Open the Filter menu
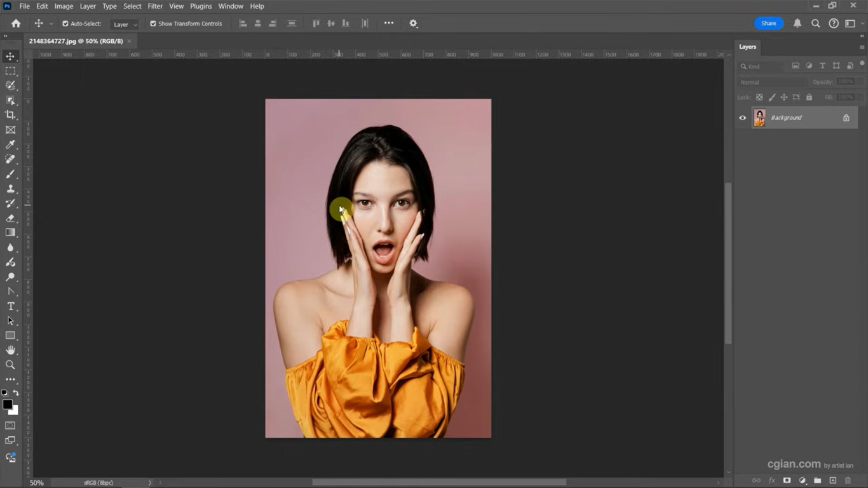 click(x=154, y=6)
